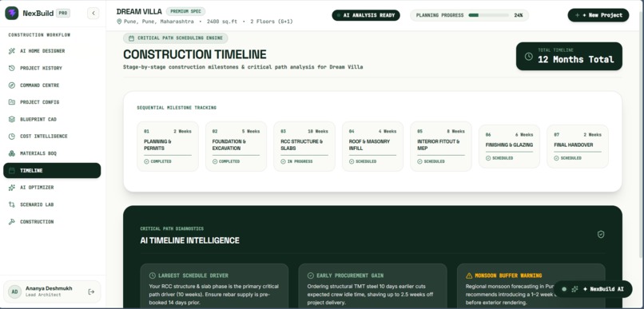The height and width of the screenshot is (309, 644).
Task: Open the Planning & Permits milestone card
Action: (x=168, y=146)
